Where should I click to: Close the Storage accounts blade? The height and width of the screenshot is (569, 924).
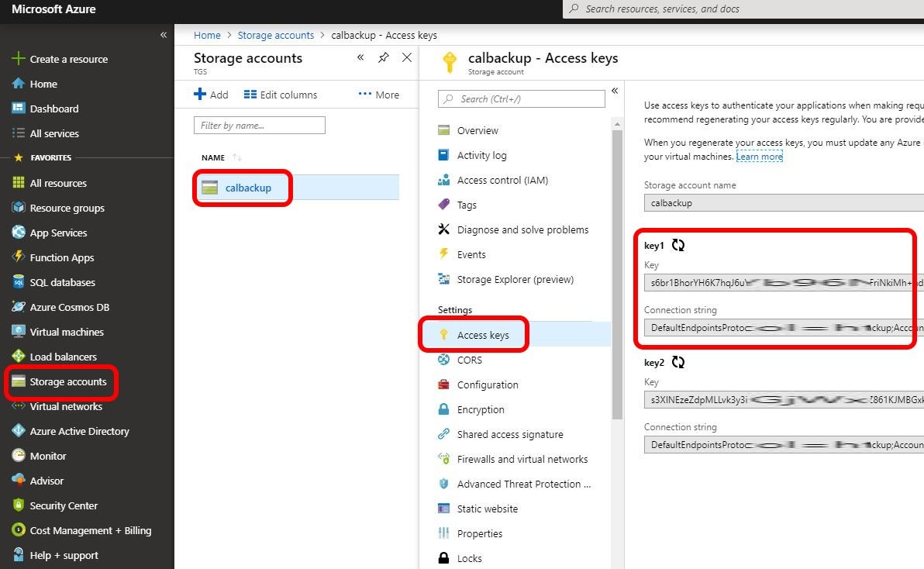click(406, 58)
